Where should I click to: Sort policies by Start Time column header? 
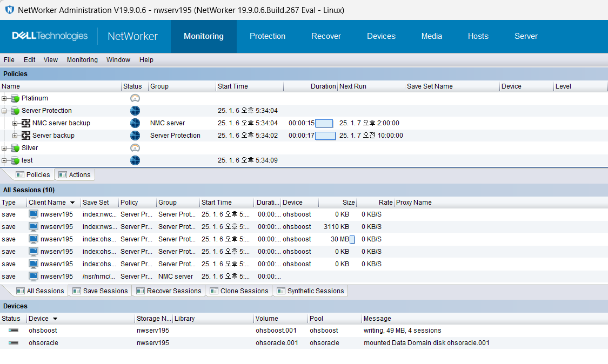[249, 86]
